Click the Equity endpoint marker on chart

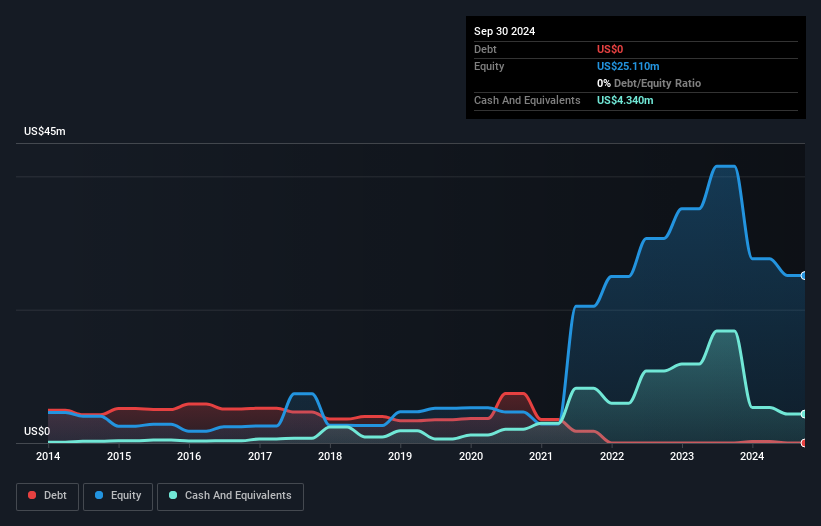pyautogui.click(x=804, y=276)
